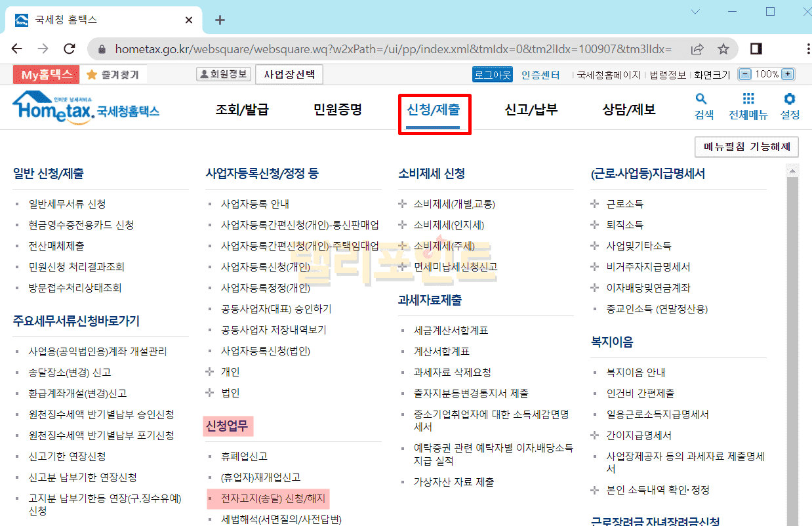Open the 전체메뉴 grid icon
This screenshot has width=812, height=526.
(748, 106)
